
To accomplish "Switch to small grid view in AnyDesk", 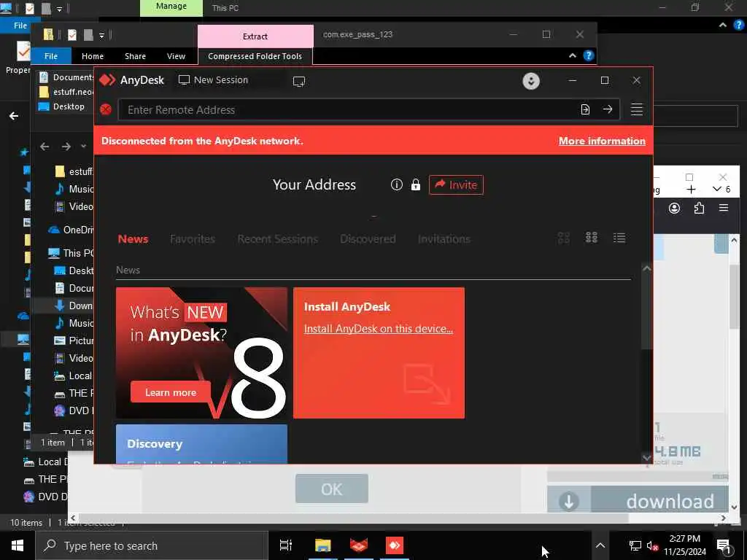I will click(x=591, y=238).
